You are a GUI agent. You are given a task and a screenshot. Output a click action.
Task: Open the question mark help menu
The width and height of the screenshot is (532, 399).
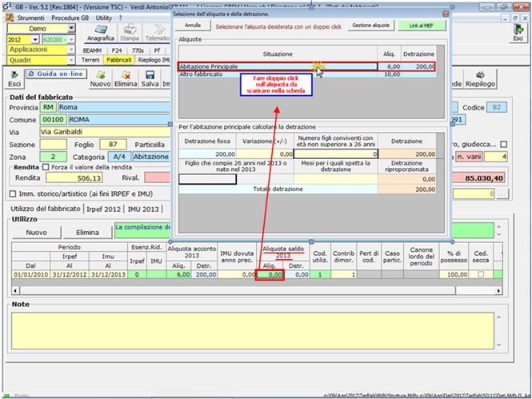click(120, 18)
